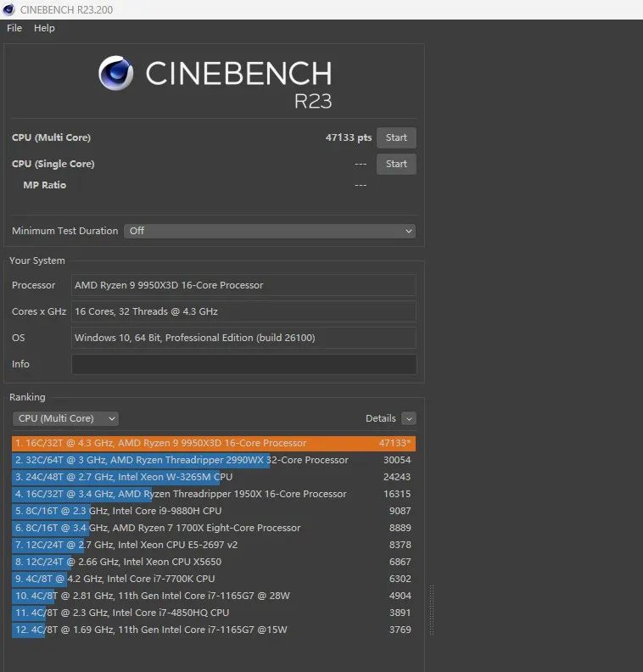Select ranking row Ryzen 7 1700X
The image size is (643, 672).
tap(214, 528)
